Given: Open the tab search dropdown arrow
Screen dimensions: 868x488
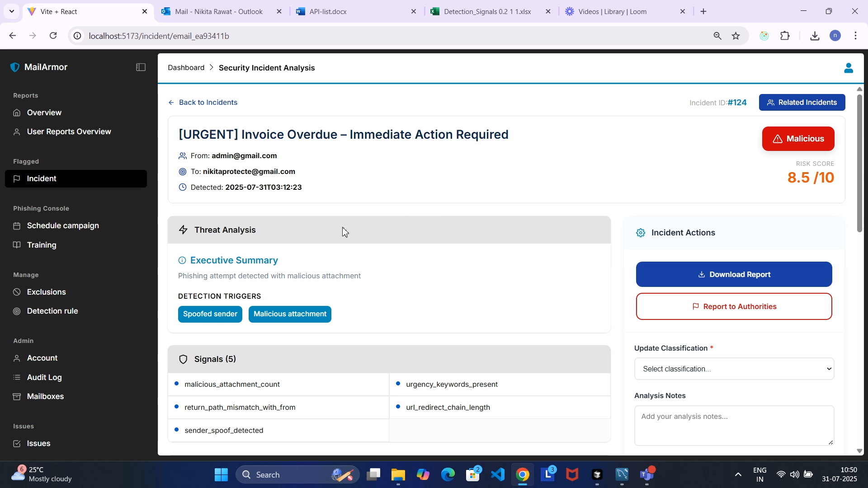Looking at the screenshot, I should click(12, 12).
